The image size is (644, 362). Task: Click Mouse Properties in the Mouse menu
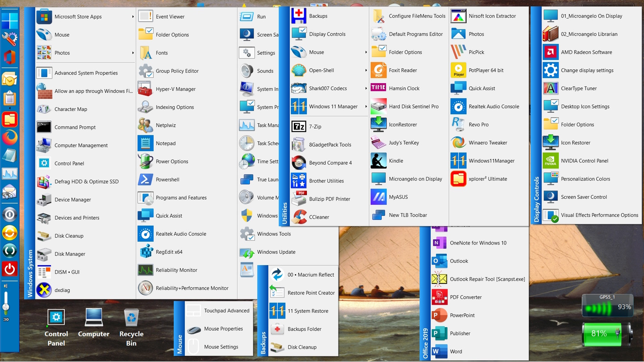(223, 329)
